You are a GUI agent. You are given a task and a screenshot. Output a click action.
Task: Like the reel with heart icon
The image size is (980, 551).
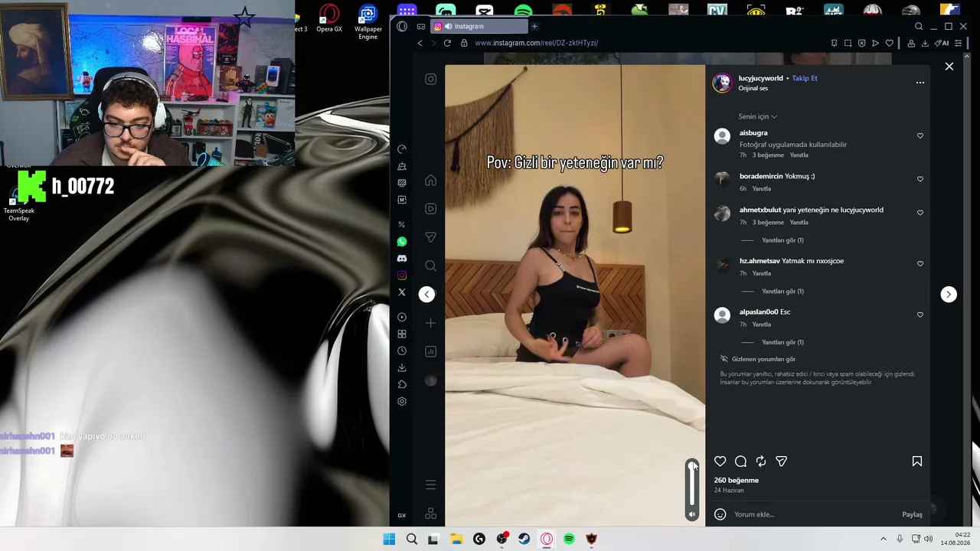pos(720,461)
